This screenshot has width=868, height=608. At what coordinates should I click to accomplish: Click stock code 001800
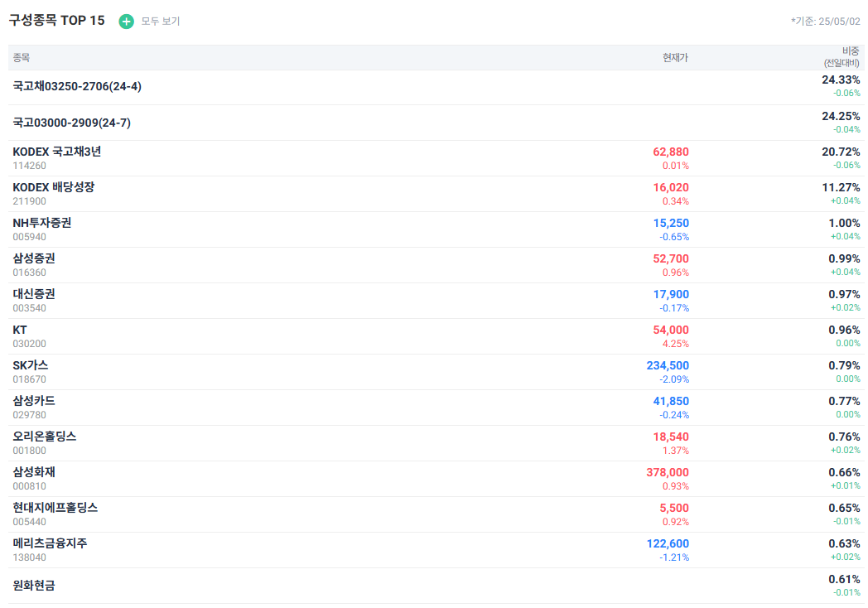pyautogui.click(x=29, y=451)
